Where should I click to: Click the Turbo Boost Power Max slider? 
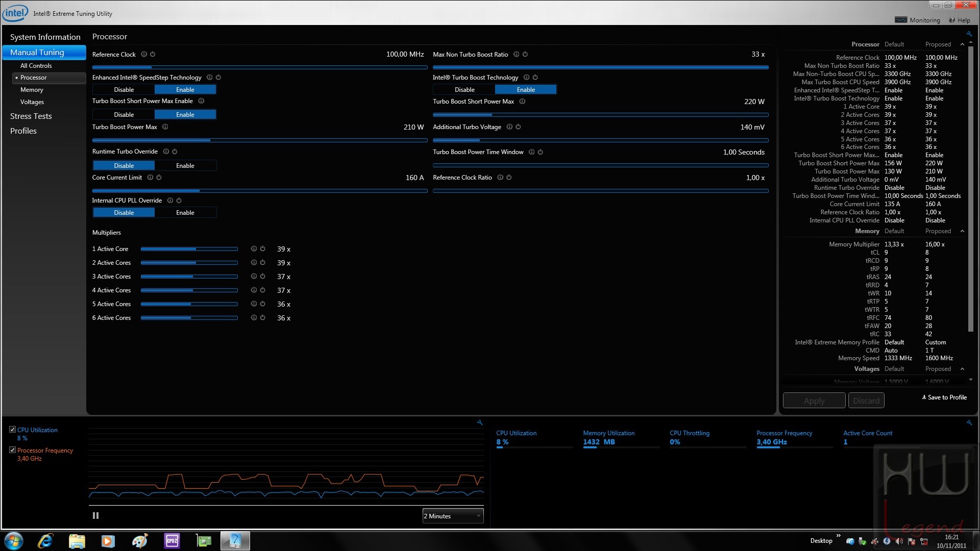(x=260, y=140)
